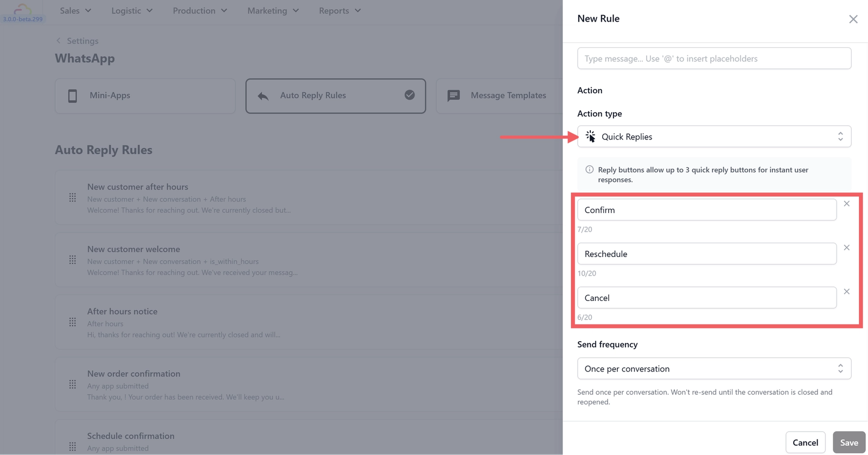Screen dimensions: 868x455
Task: Remove the Confirm quick reply button
Action: click(846, 204)
